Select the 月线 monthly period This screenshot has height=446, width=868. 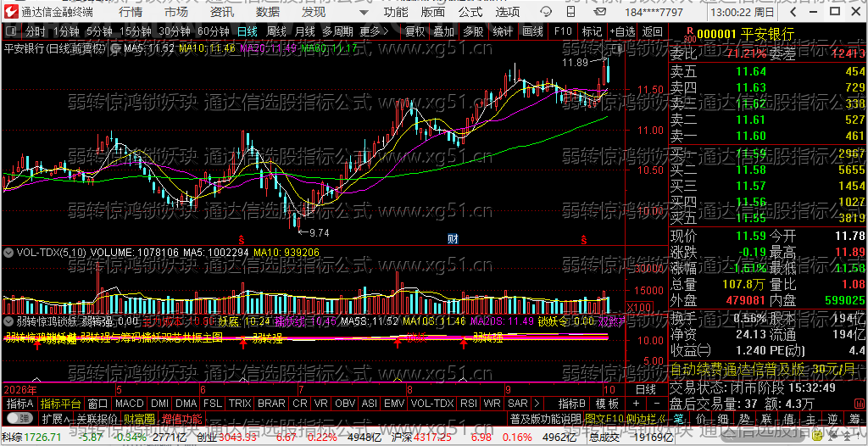tap(304, 31)
